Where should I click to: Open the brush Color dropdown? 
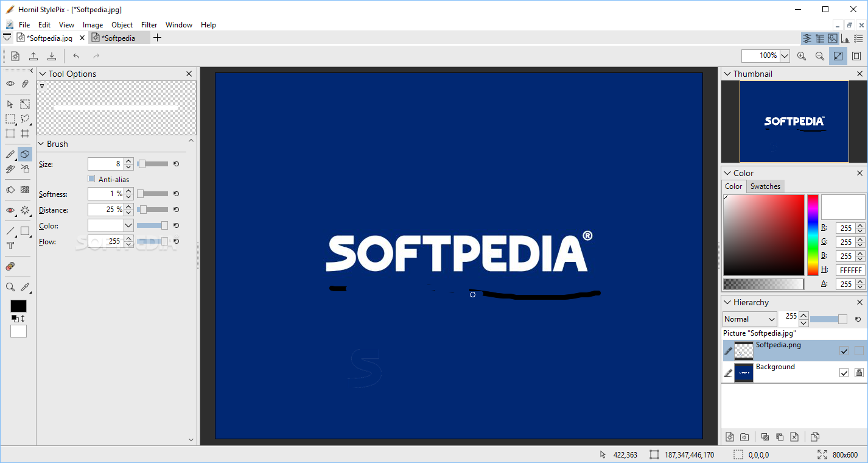point(128,226)
